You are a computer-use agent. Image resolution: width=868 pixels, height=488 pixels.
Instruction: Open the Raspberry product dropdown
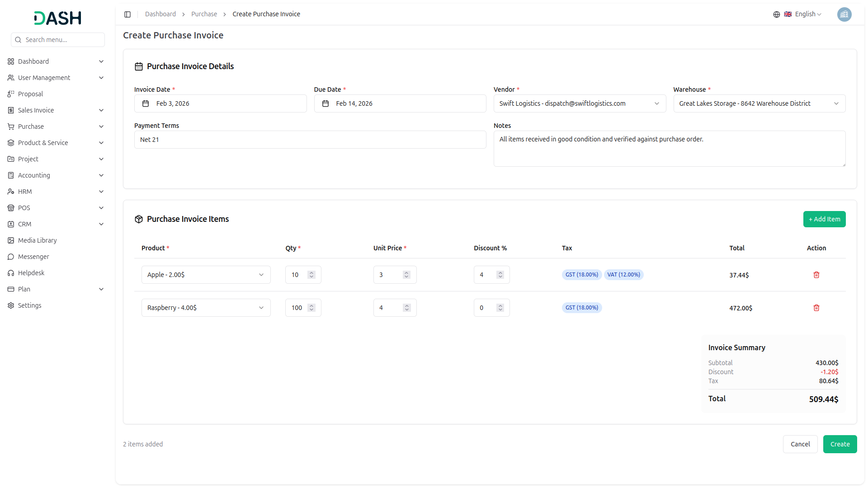pos(206,308)
